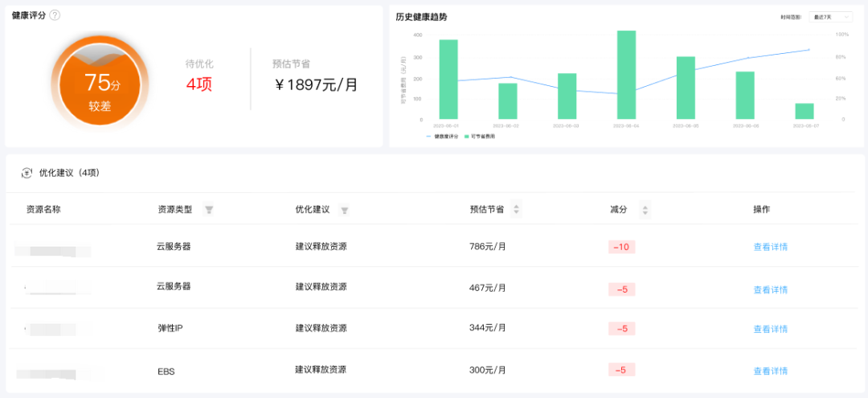Click the 预估节省 label above ¥1897

tap(291, 64)
